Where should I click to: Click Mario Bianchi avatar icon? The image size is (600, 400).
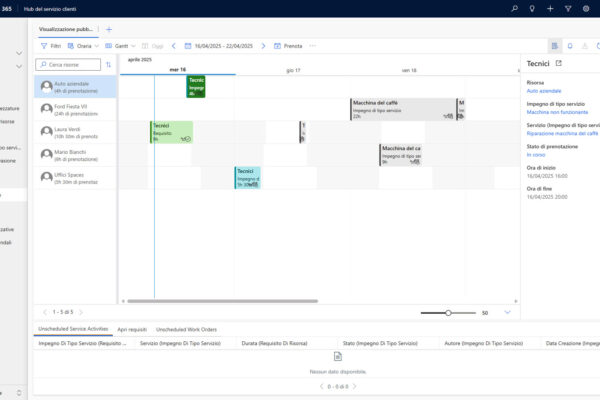tap(47, 155)
